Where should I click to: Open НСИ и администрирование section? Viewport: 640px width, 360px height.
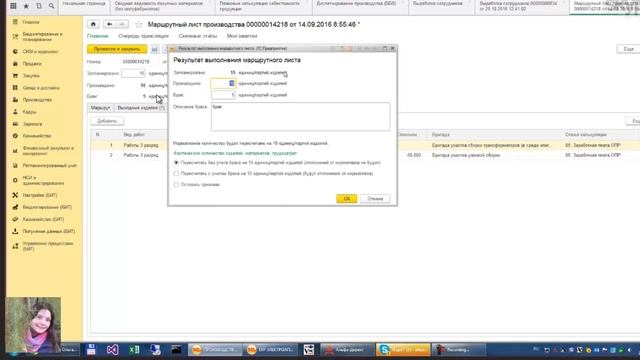tap(43, 180)
